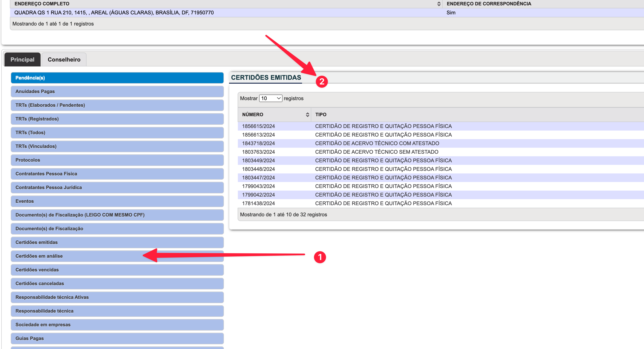The image size is (644, 349).
Task: Open Guias Pagas section
Action: click(117, 338)
